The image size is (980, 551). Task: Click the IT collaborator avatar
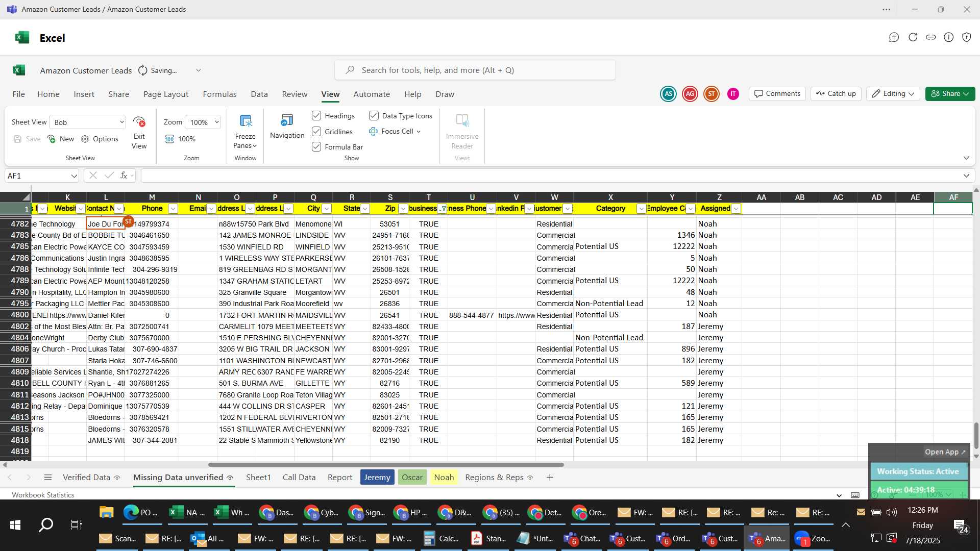(733, 94)
